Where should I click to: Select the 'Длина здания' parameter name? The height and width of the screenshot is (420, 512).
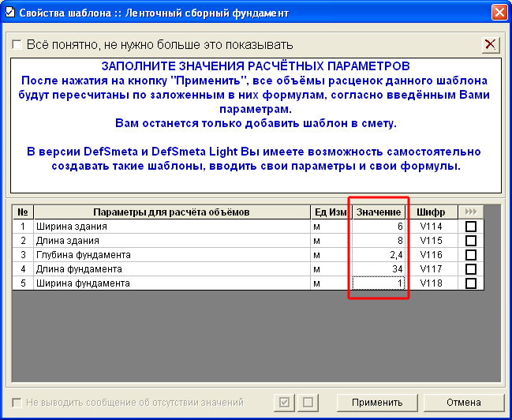point(172,241)
